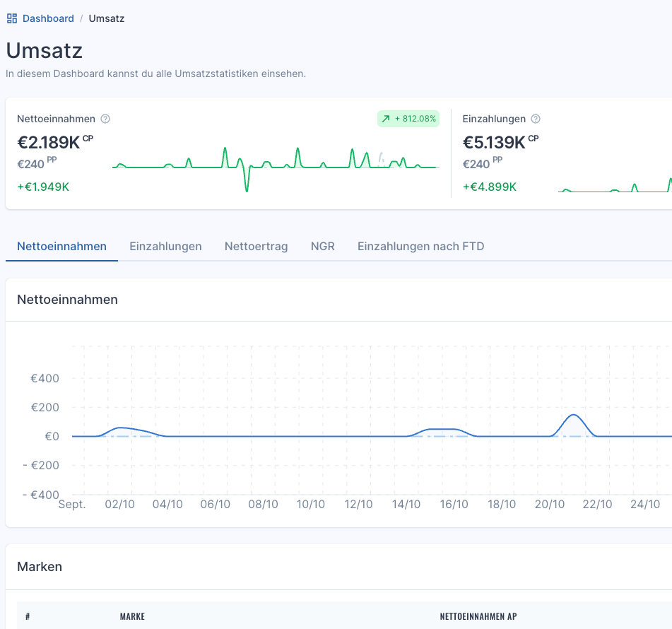Click help icon next to Nettoeinnahmen
Image resolution: width=672 pixels, height=629 pixels.
click(105, 119)
